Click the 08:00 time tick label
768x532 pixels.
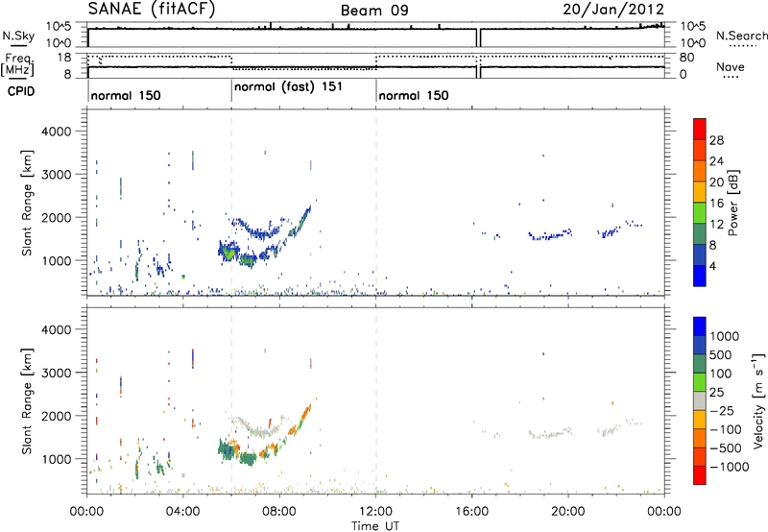click(279, 512)
